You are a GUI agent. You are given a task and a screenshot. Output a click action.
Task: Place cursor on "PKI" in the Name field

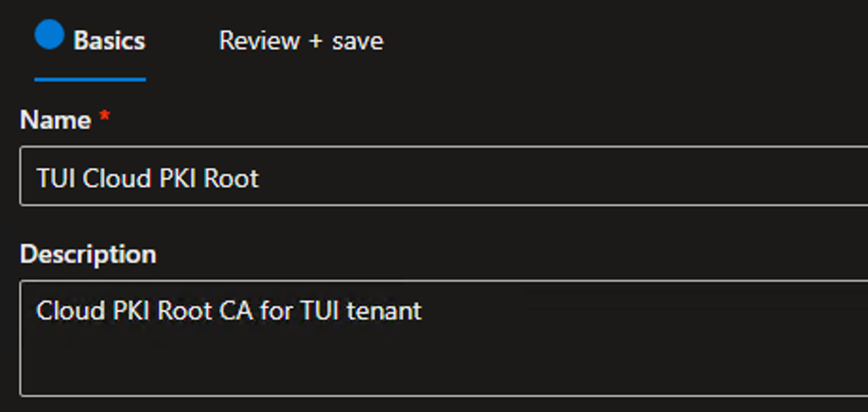tap(168, 179)
